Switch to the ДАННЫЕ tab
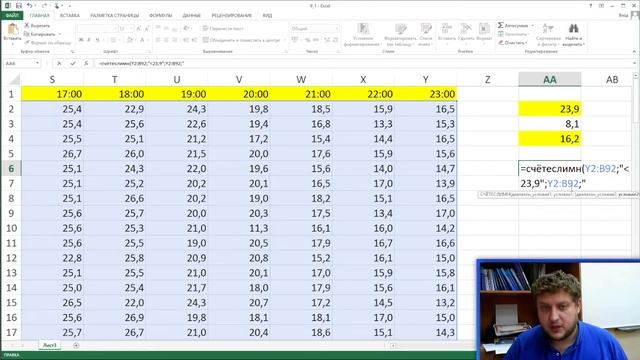Screen dimensions: 640x360 pos(191,16)
